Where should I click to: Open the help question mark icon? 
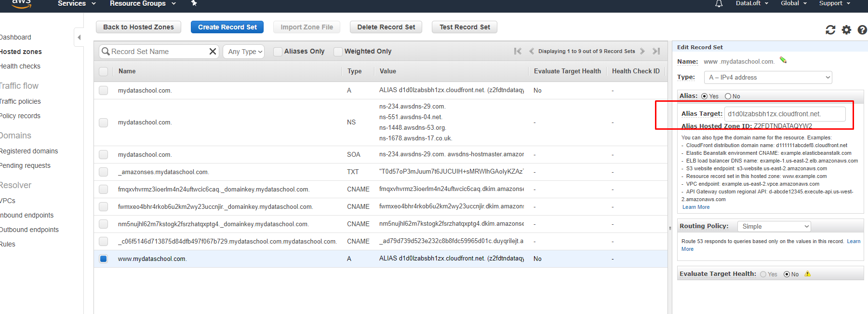(863, 30)
